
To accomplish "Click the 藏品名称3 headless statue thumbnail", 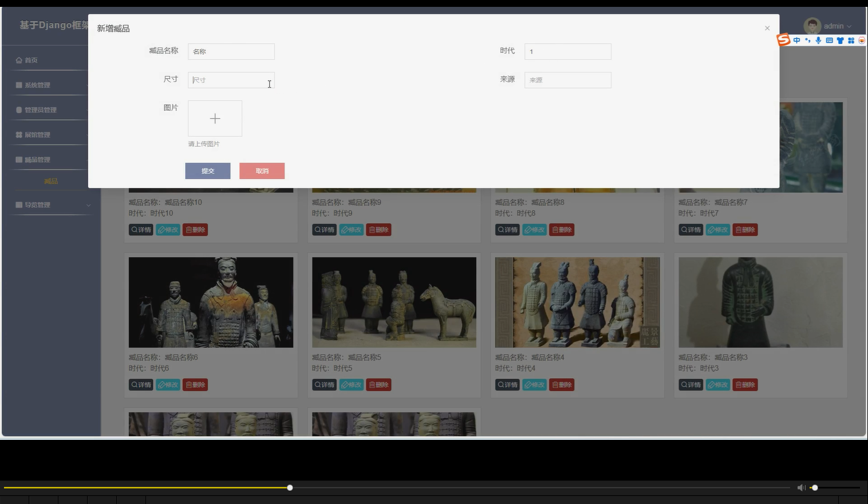I will click(x=760, y=302).
